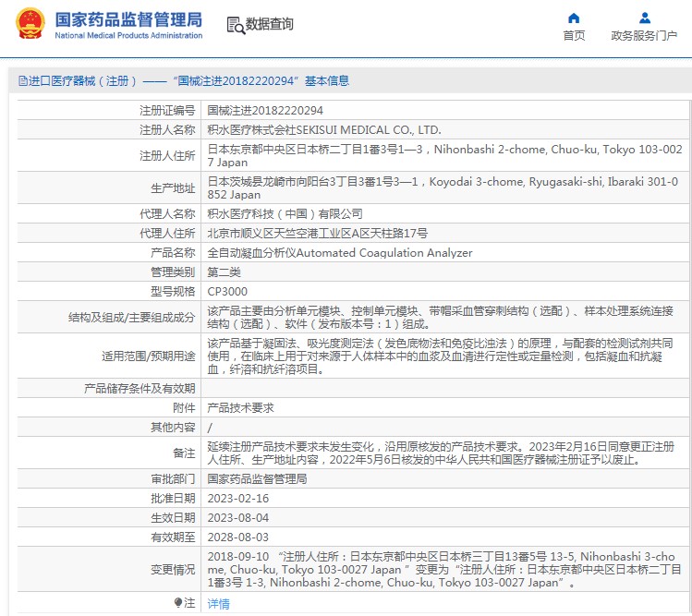Open 政务服务门户 text label

click(644, 36)
